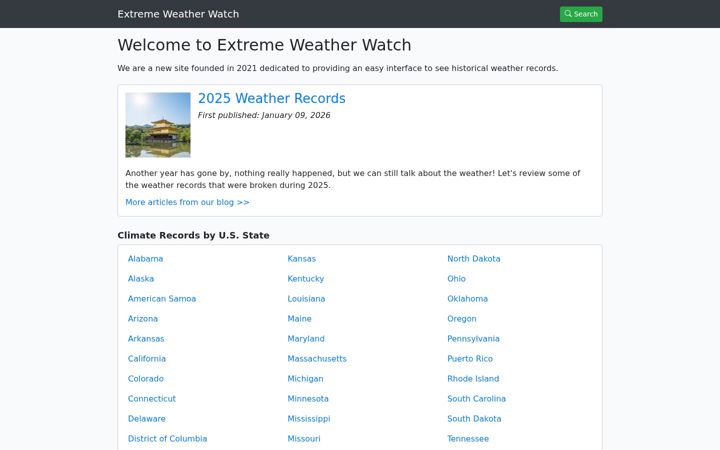Image resolution: width=720 pixels, height=450 pixels.
Task: Select the Connecticut link
Action: (152, 399)
